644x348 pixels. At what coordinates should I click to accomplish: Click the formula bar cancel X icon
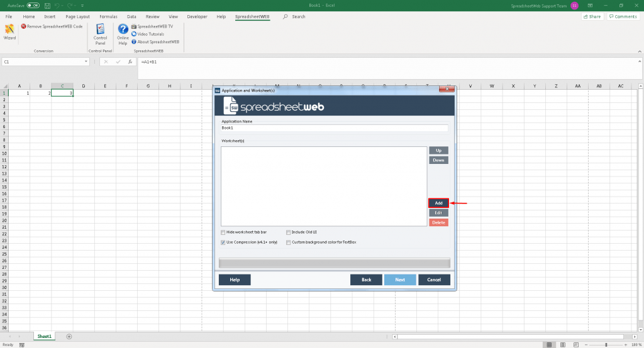106,62
